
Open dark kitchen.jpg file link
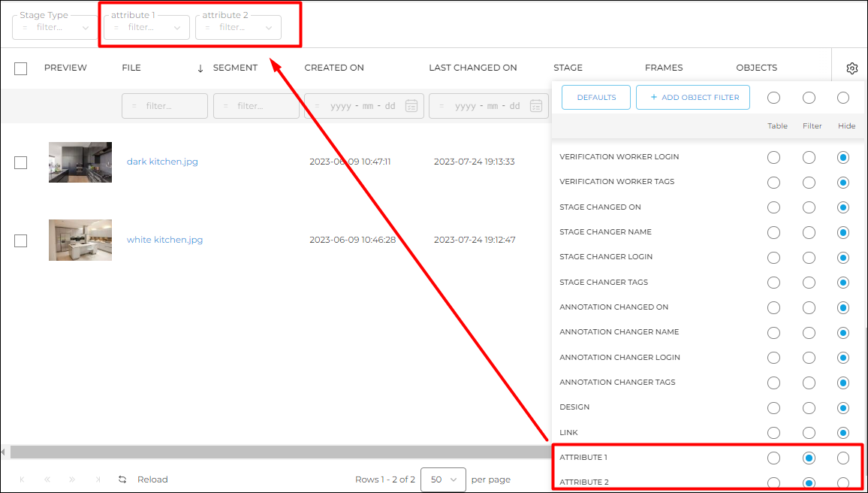tap(162, 162)
